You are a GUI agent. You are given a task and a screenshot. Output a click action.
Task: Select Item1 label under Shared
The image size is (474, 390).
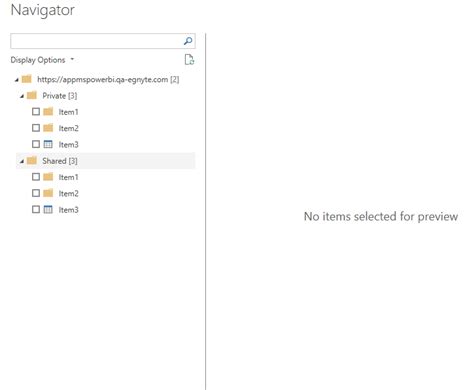click(x=68, y=177)
